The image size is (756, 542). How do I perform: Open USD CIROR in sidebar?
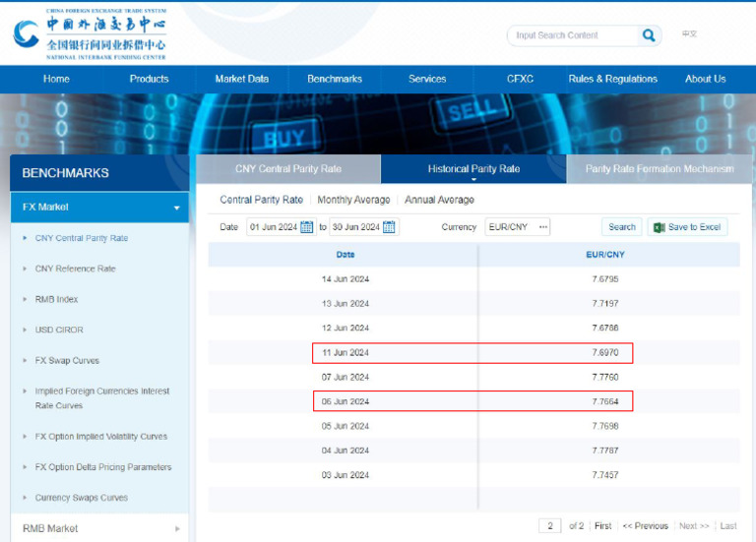[x=60, y=330]
